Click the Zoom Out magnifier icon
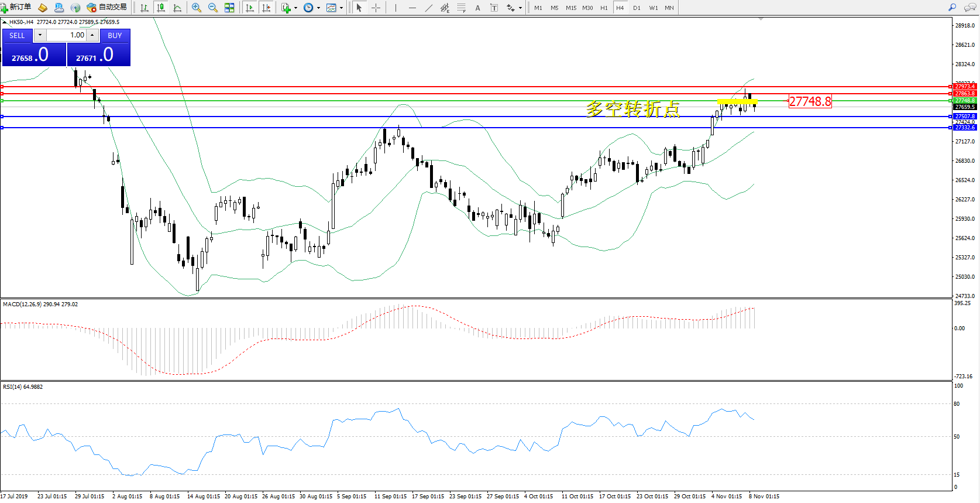This screenshot has height=503, width=980. [x=213, y=8]
